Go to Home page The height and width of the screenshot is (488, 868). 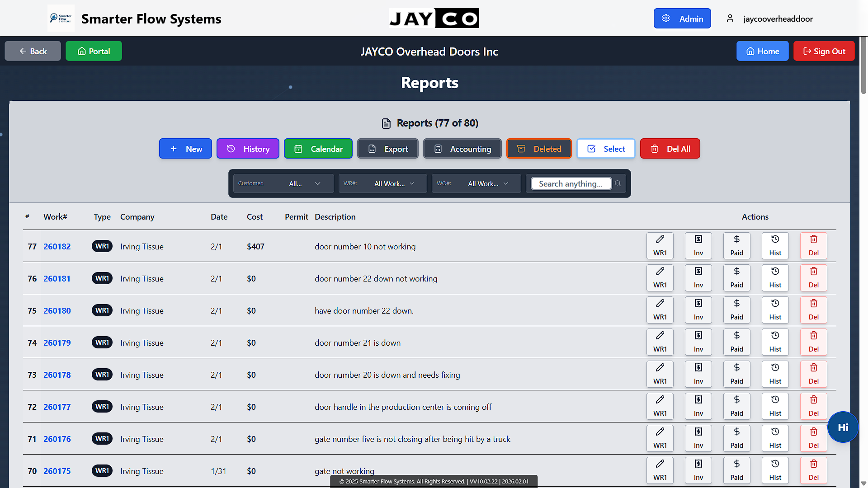pos(762,51)
